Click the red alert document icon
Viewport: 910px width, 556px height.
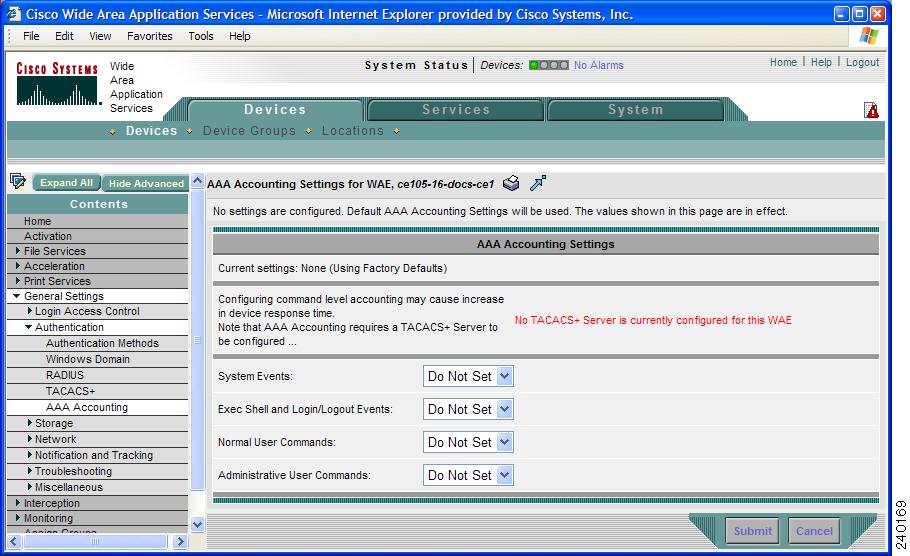click(871, 110)
